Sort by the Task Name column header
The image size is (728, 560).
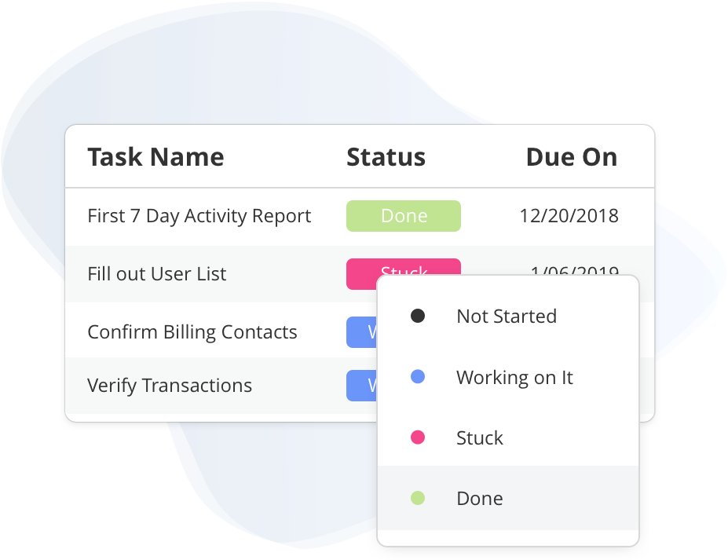tap(155, 157)
